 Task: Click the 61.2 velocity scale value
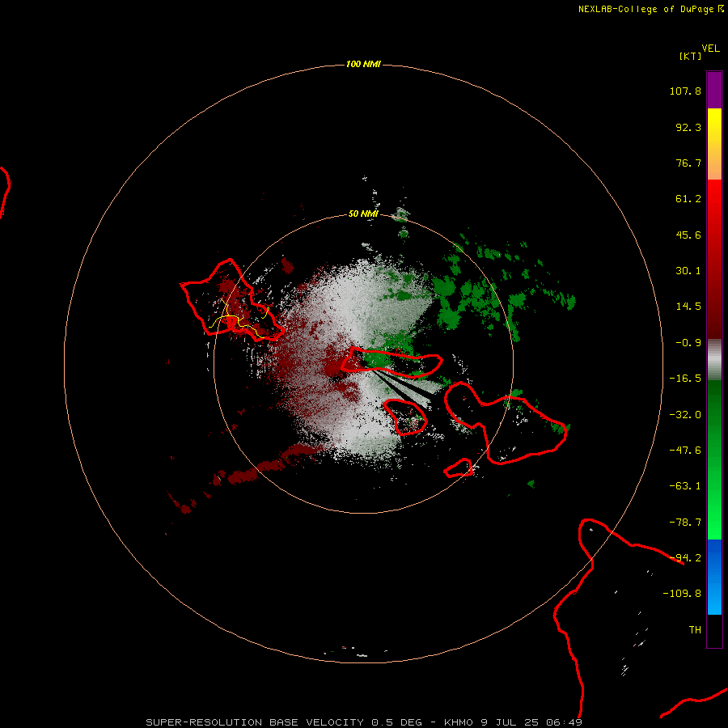click(x=688, y=199)
